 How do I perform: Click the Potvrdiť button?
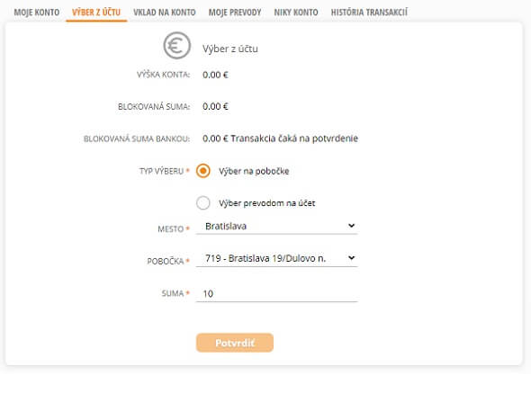[235, 343]
